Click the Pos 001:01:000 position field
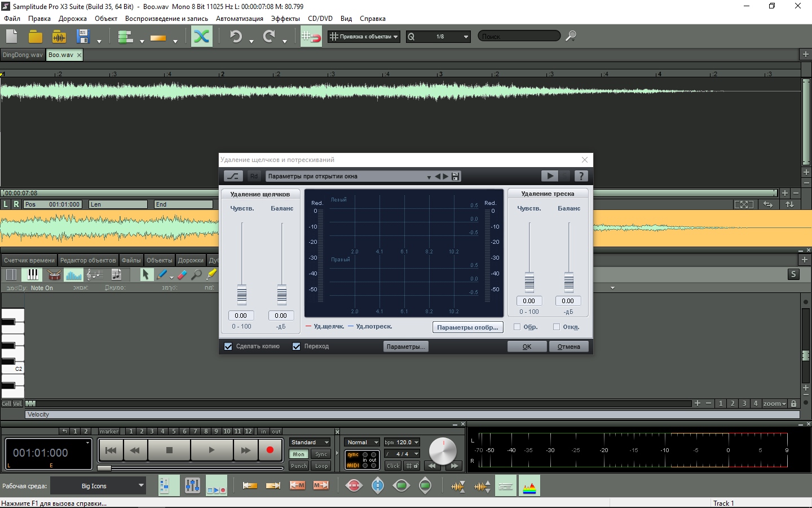Image resolution: width=812 pixels, height=508 pixels. pyautogui.click(x=52, y=204)
